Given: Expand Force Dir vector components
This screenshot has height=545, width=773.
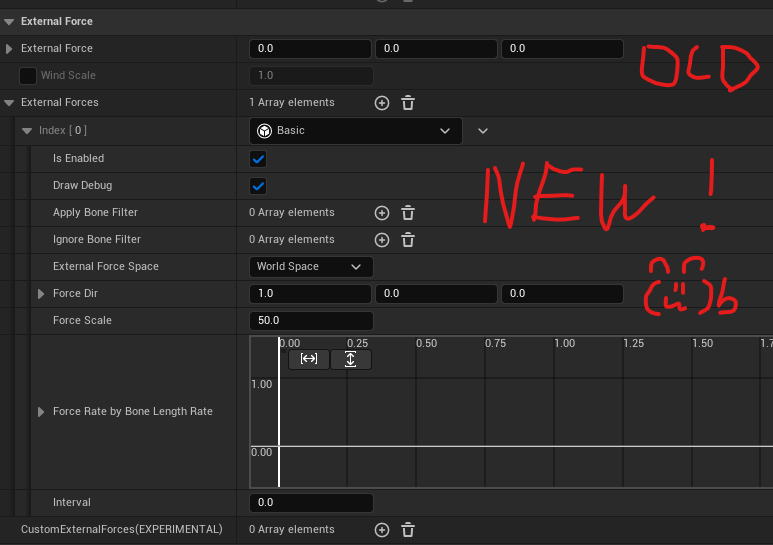Looking at the screenshot, I should click(x=41, y=294).
